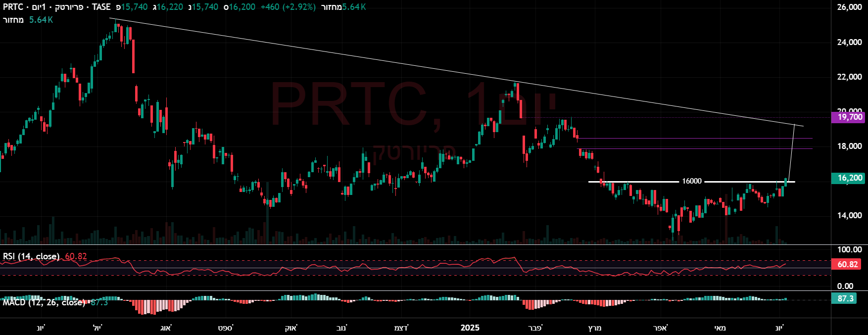Click the נוב' month label on the time axis
Viewport: 868px width, 335px height.
point(341,328)
